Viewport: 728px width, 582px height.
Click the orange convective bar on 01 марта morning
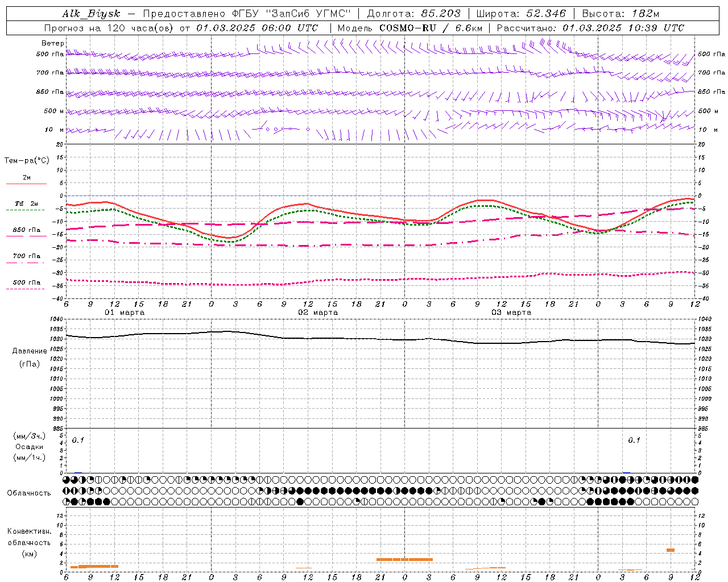[x=94, y=566]
